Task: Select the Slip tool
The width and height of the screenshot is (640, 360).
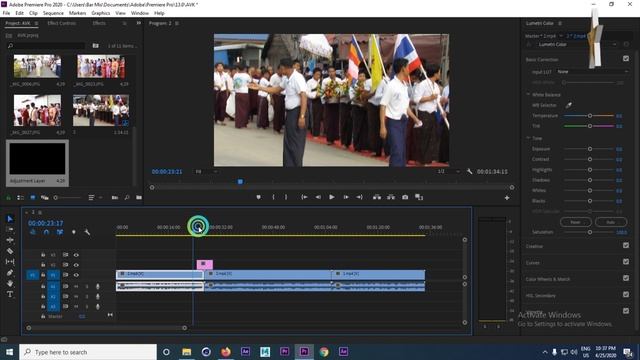Action: click(10, 262)
